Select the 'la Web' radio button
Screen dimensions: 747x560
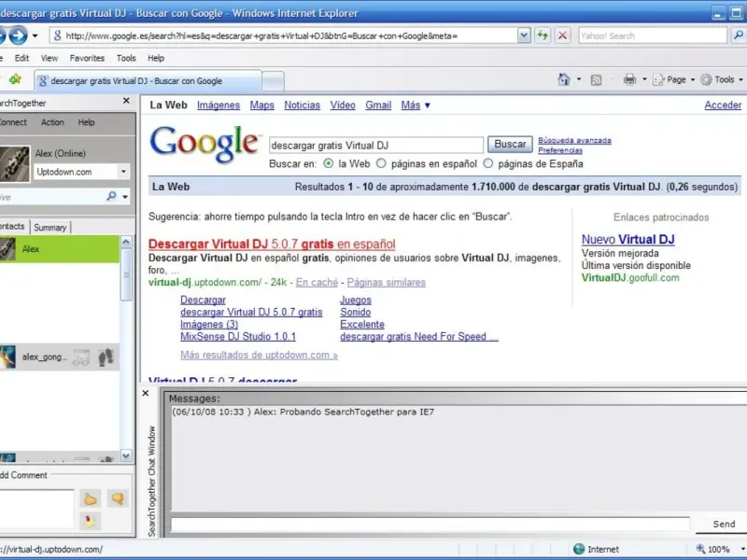point(329,163)
